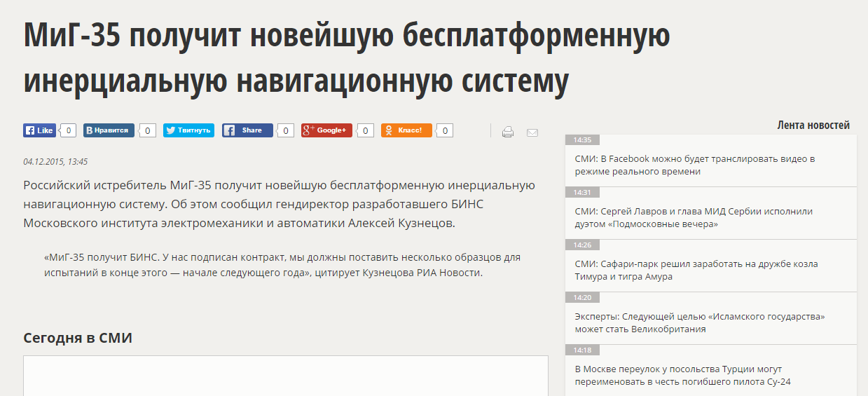Click the 14:20 timestamp label
Viewport: 868px width, 396px height.
tap(582, 297)
